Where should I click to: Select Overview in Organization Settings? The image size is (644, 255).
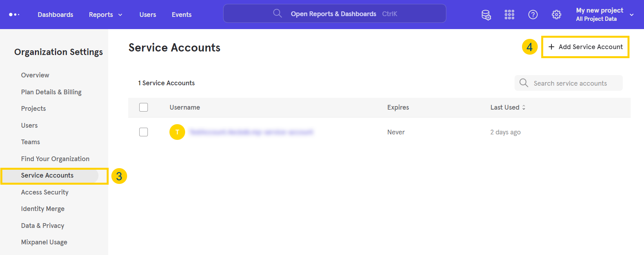click(x=35, y=75)
